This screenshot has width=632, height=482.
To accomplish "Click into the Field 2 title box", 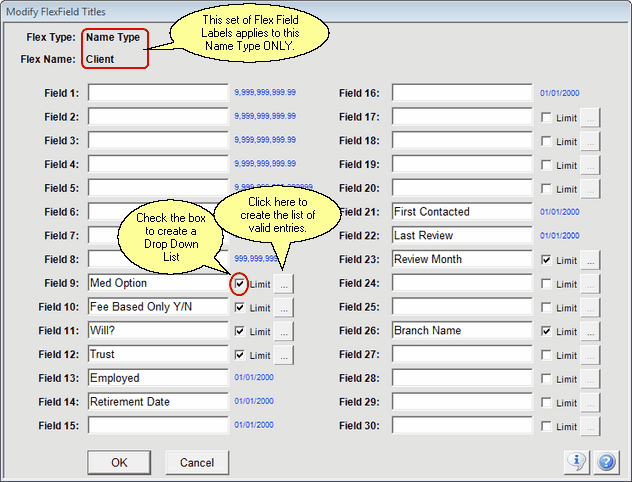I will (x=158, y=116).
